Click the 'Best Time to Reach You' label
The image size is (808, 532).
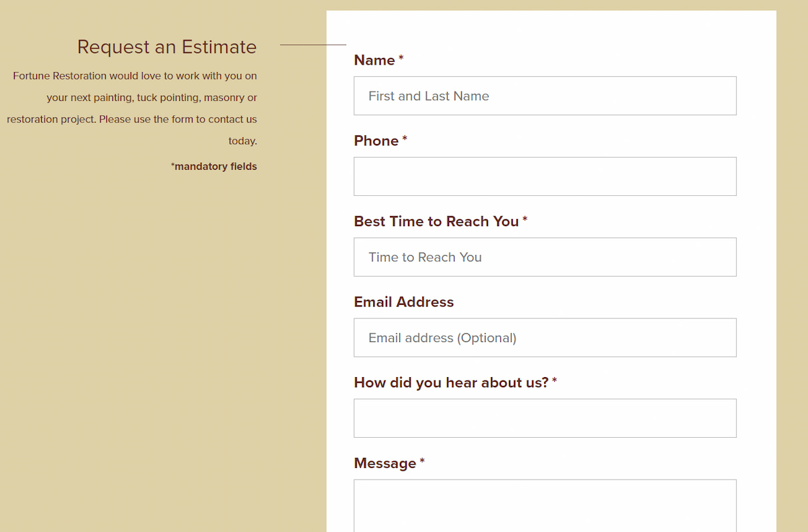[x=436, y=222]
